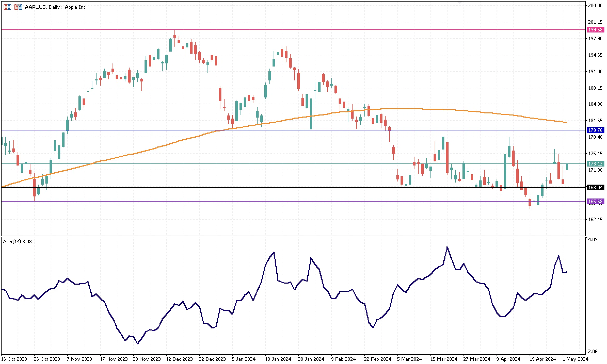Click the 12 Dec 2023 date label
The width and height of the screenshot is (607, 364).
(179, 359)
